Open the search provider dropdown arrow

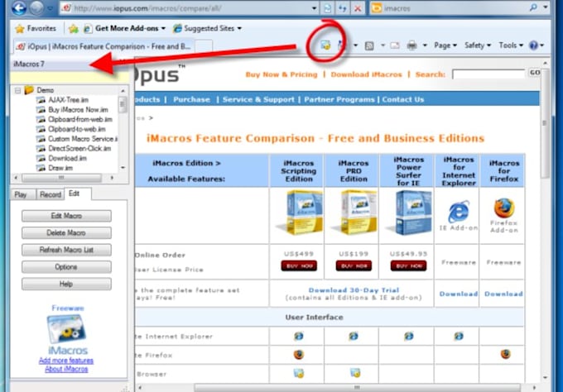click(x=546, y=7)
